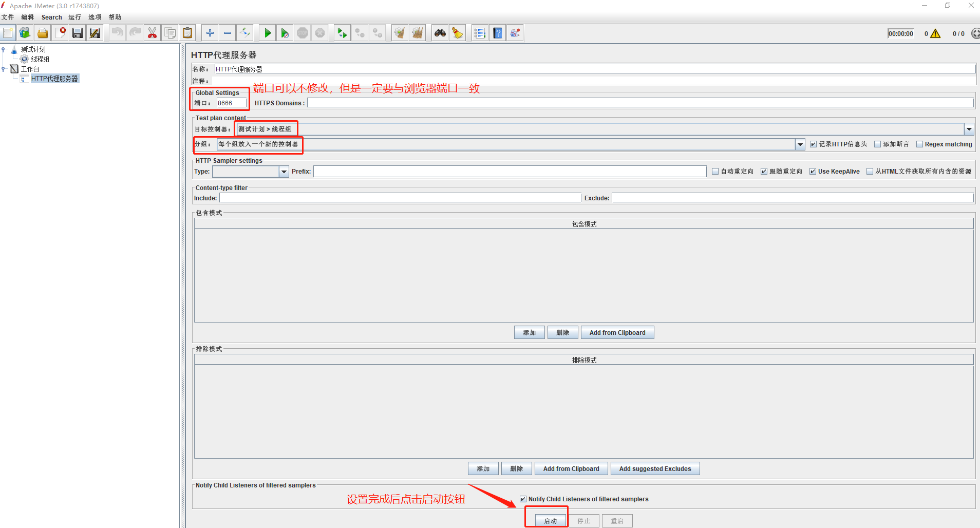Click the 停止 button
The width and height of the screenshot is (980, 528).
point(584,521)
